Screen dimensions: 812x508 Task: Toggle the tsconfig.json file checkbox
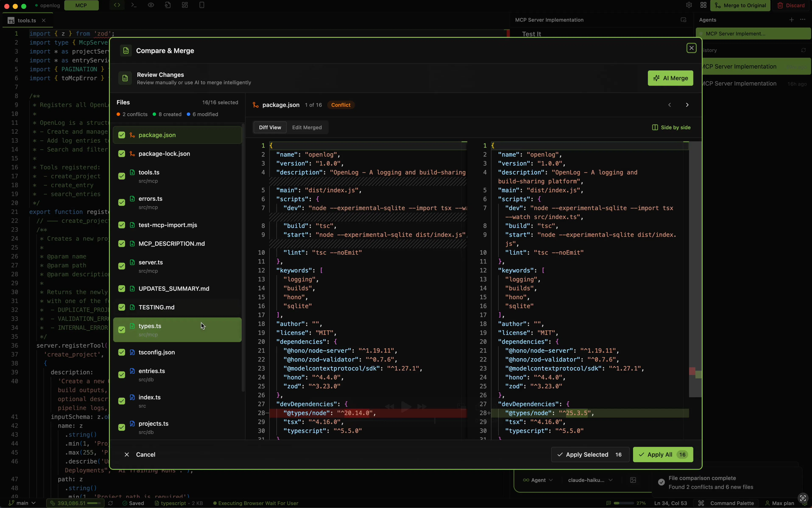coord(122,352)
